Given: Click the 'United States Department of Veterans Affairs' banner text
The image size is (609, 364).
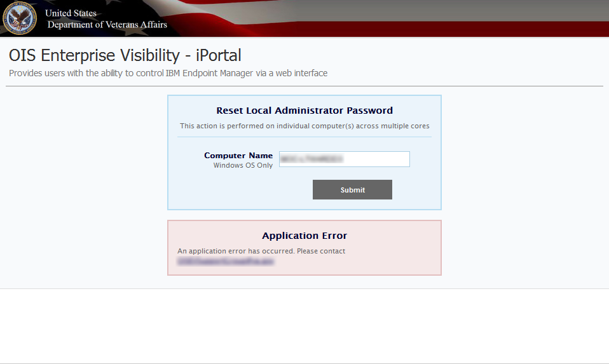Looking at the screenshot, I should [106, 19].
